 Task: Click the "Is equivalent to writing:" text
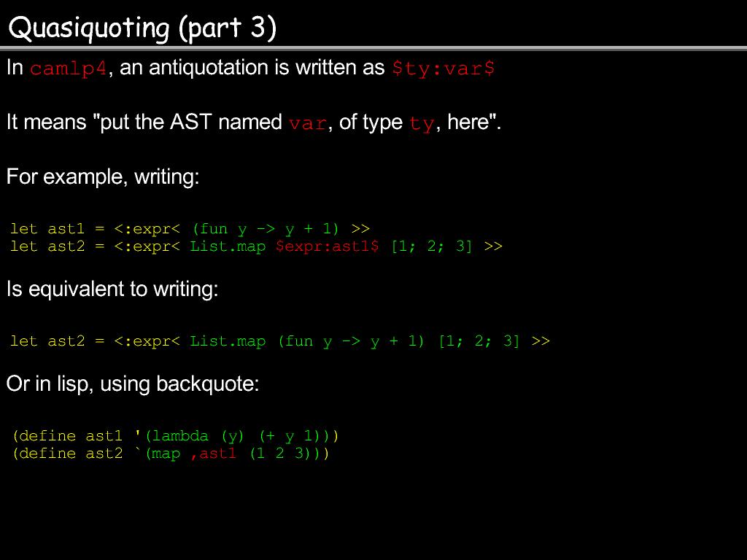pos(112,289)
